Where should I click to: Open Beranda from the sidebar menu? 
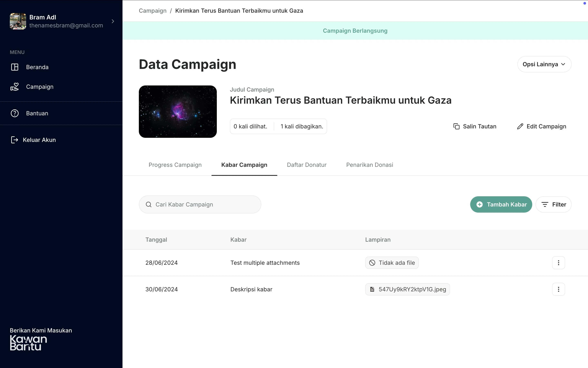click(x=37, y=67)
